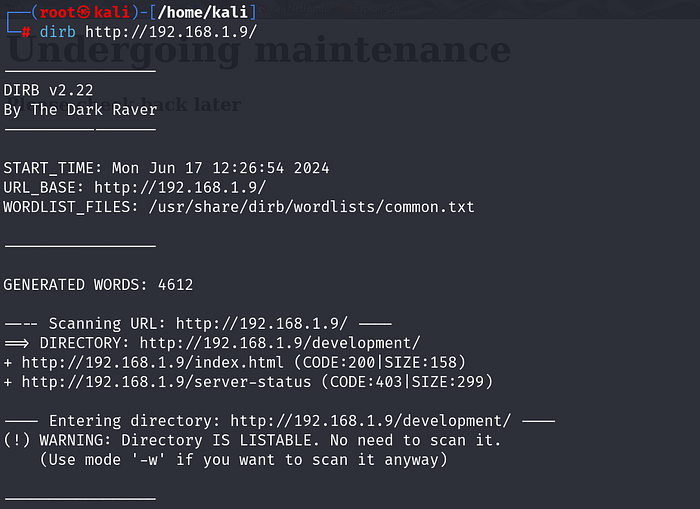Image resolution: width=700 pixels, height=509 pixels.
Task: Click the dirb command word
Action: [x=58, y=31]
